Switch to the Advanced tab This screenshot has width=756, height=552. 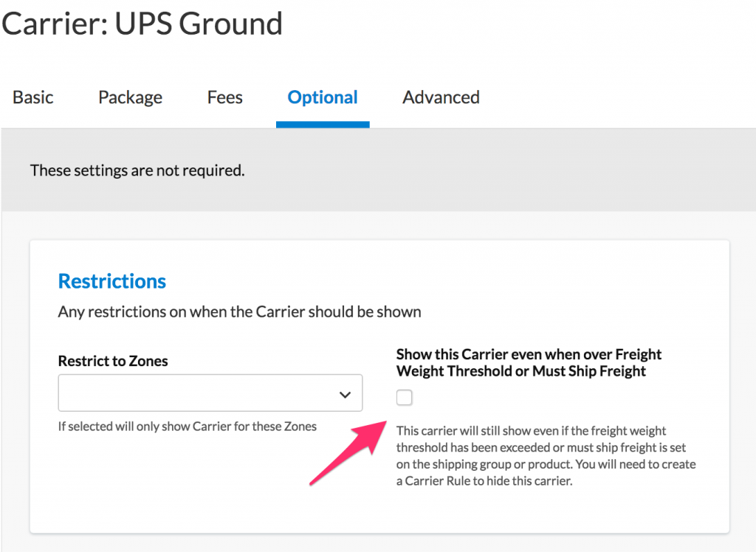441,97
